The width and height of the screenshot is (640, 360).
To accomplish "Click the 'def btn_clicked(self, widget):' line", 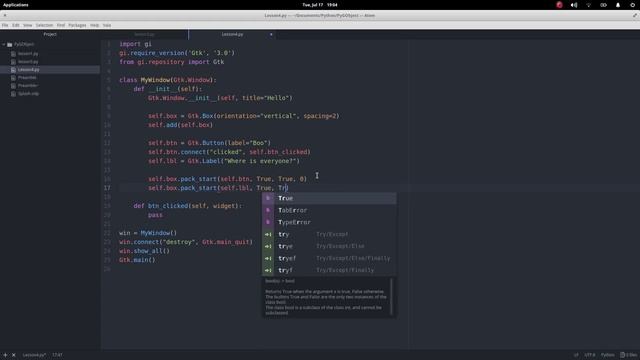I will 188,206.
